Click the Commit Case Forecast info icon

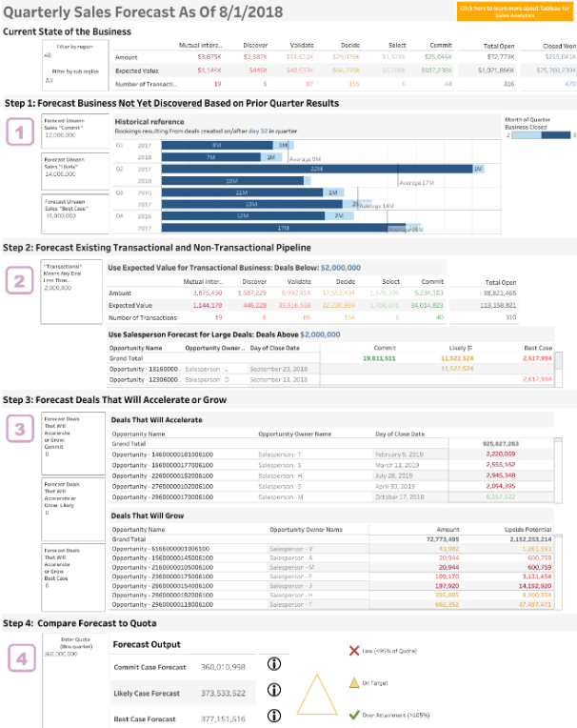274,664
